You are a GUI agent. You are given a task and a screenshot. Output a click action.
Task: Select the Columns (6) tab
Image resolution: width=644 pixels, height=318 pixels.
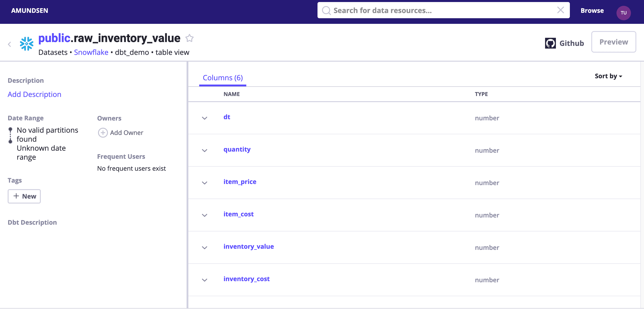click(222, 78)
